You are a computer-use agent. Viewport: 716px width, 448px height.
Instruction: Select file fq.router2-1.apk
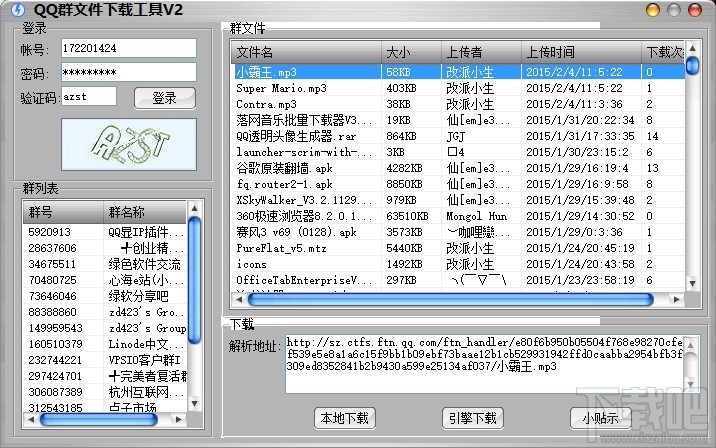click(x=458, y=184)
